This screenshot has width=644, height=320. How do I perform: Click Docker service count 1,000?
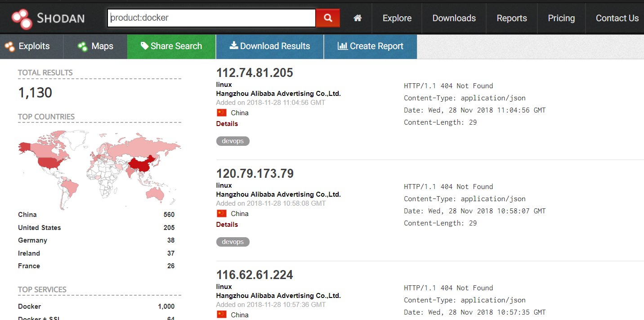(x=166, y=306)
